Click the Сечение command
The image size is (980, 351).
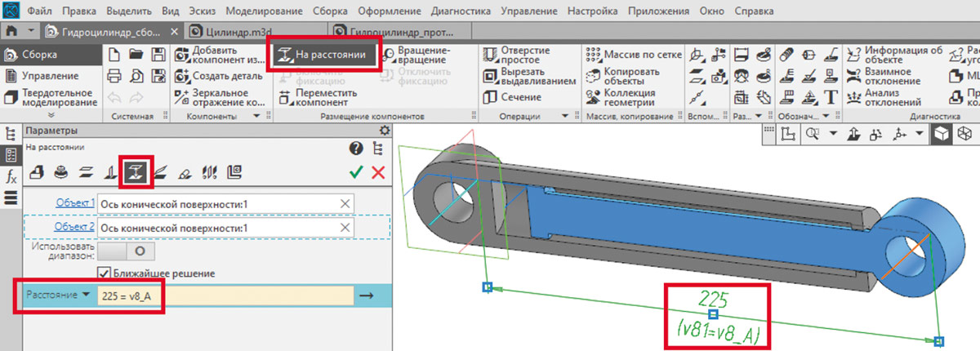tap(513, 97)
